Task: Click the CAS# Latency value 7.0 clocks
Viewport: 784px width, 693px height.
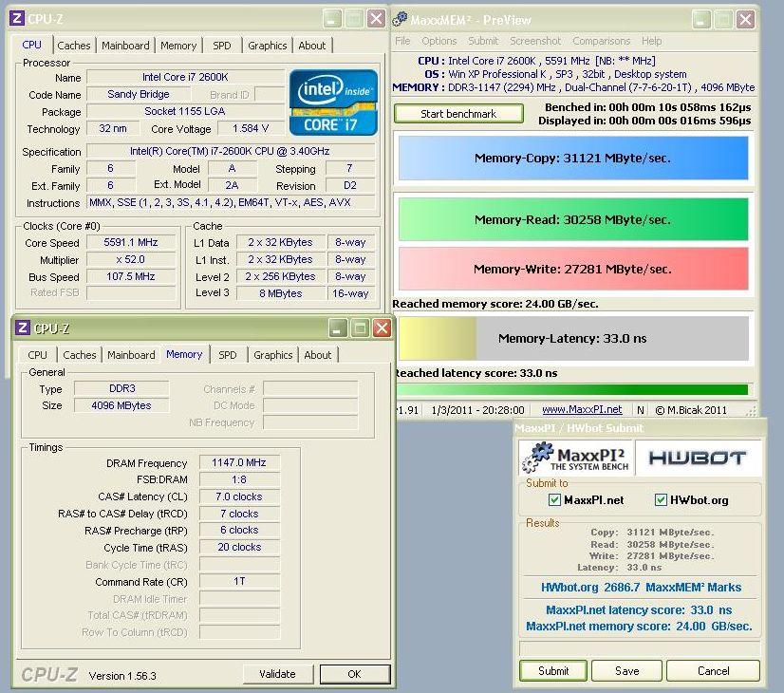Action: click(239, 496)
